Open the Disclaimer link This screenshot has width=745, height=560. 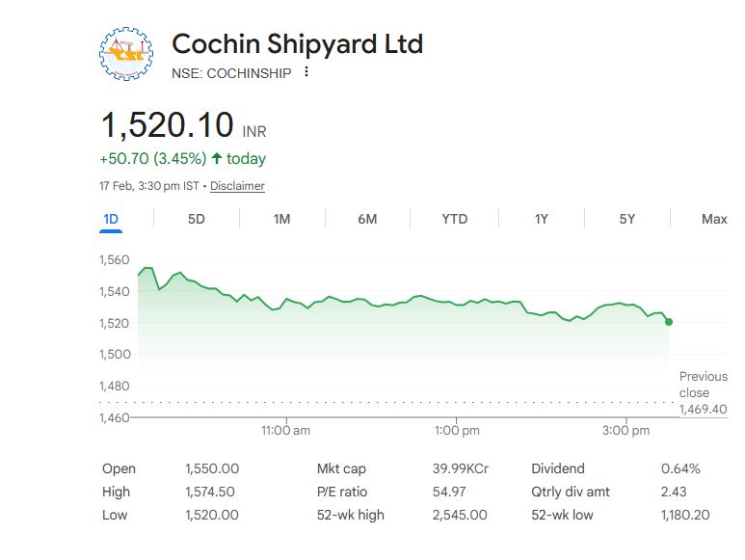[237, 186]
